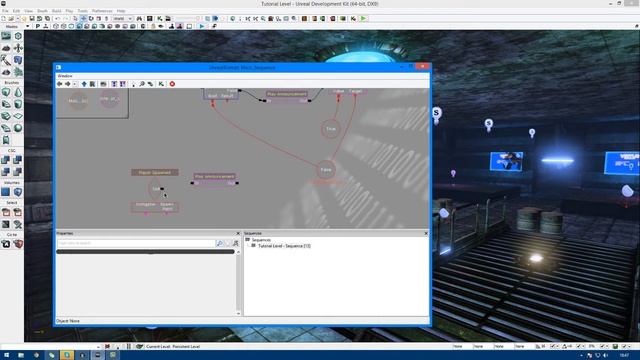Save the level with floppy disk icon

[x=32, y=18]
